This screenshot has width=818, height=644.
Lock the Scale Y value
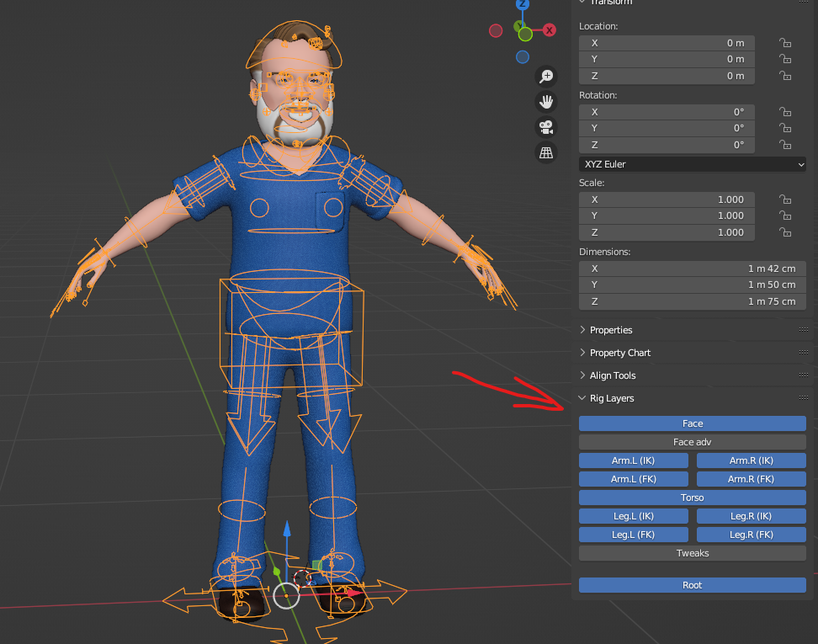click(x=785, y=216)
